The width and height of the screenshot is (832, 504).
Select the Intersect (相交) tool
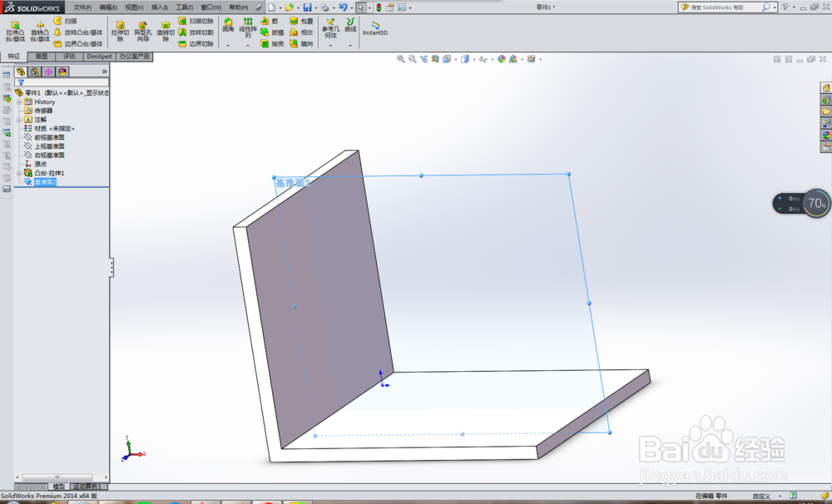pos(301,32)
